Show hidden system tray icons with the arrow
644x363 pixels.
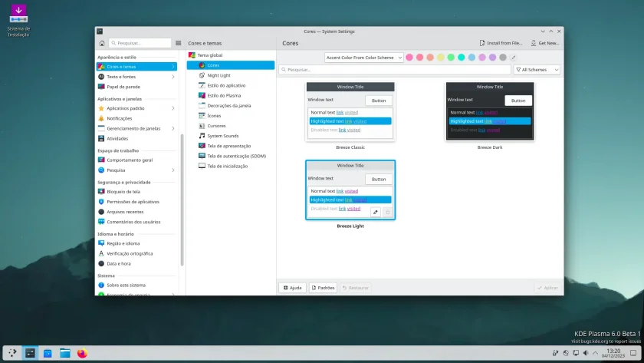tap(596, 353)
